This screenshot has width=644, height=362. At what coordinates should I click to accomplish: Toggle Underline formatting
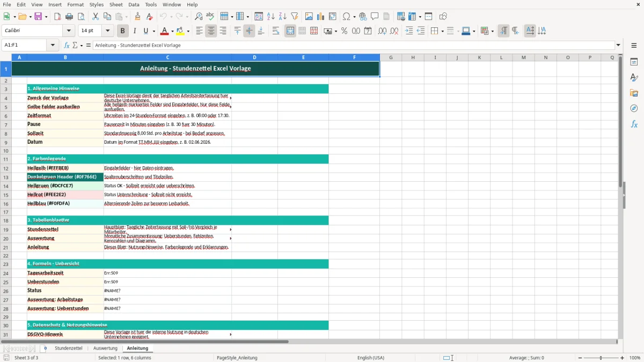(145, 31)
